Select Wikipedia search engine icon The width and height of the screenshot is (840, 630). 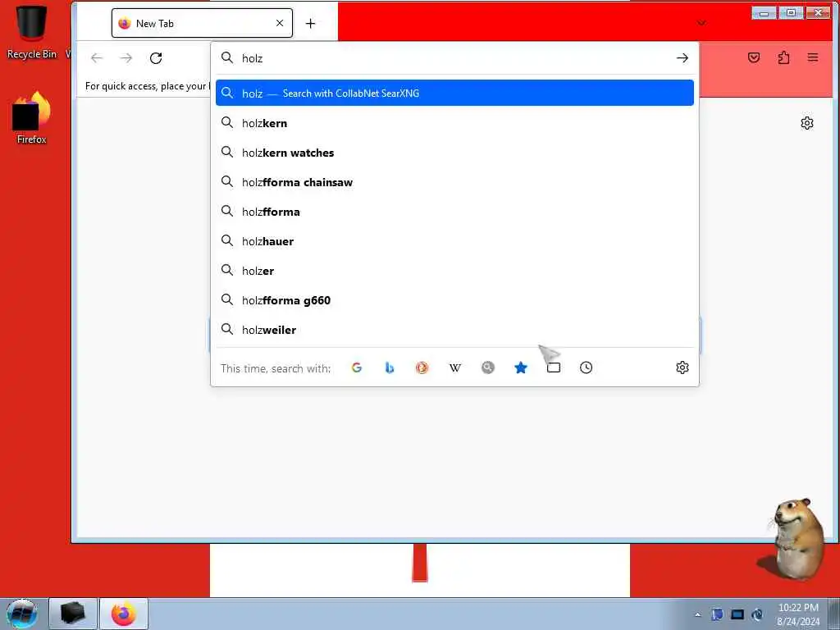pyautogui.click(x=454, y=367)
